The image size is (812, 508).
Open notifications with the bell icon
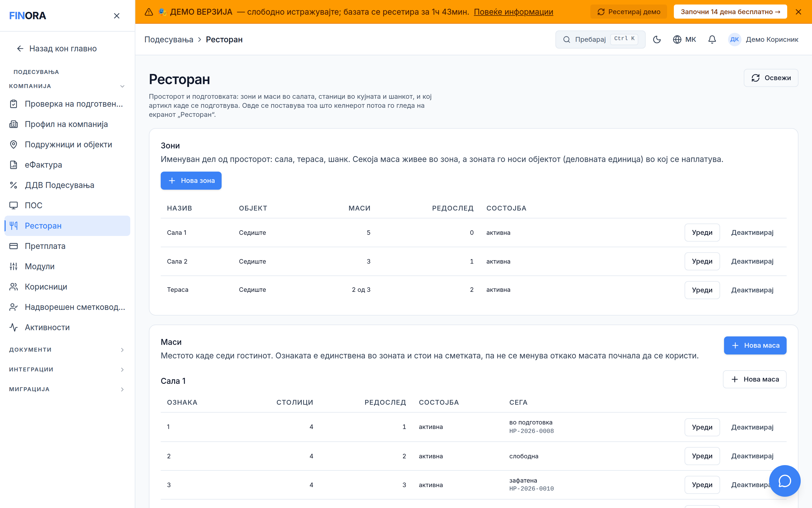click(x=712, y=40)
